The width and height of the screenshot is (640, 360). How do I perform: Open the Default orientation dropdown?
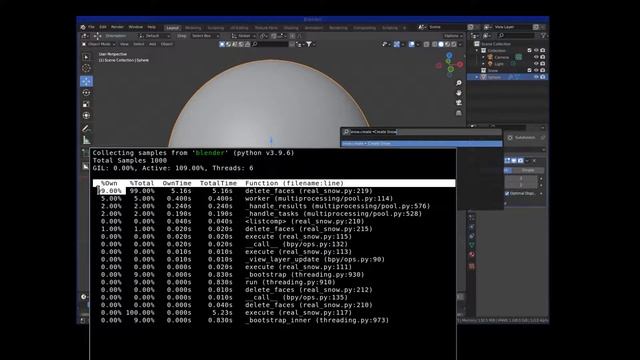pyautogui.click(x=155, y=36)
